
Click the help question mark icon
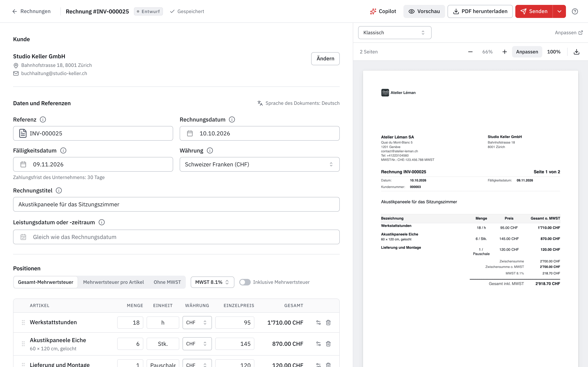coord(575,11)
